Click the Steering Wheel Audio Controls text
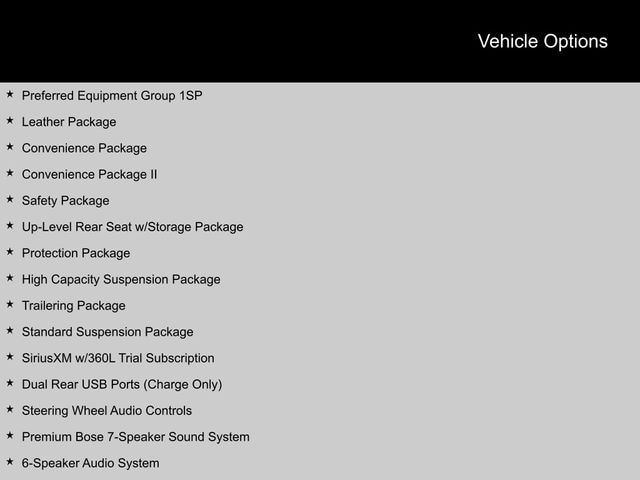The image size is (640, 480). coord(106,411)
